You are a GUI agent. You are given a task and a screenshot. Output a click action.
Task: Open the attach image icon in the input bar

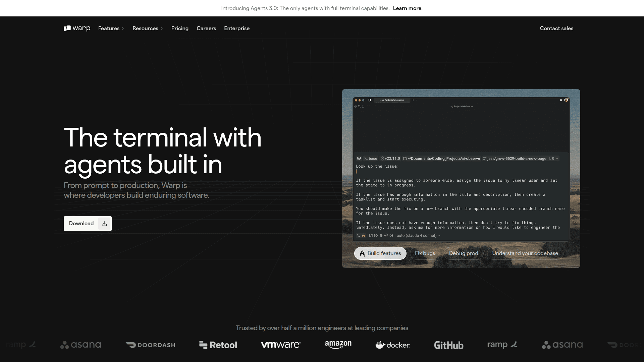[x=391, y=235]
